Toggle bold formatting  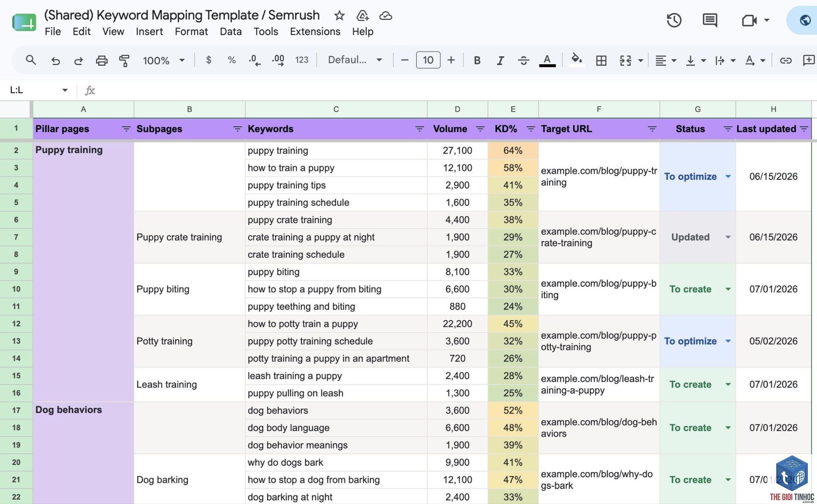[477, 61]
